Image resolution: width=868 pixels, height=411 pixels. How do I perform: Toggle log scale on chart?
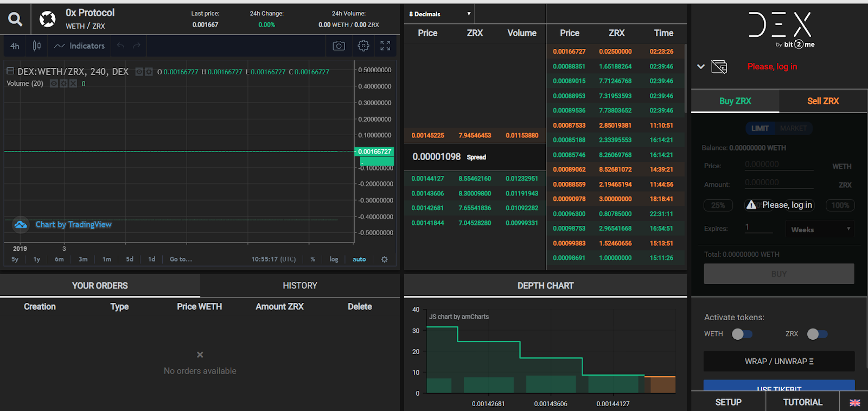334,260
